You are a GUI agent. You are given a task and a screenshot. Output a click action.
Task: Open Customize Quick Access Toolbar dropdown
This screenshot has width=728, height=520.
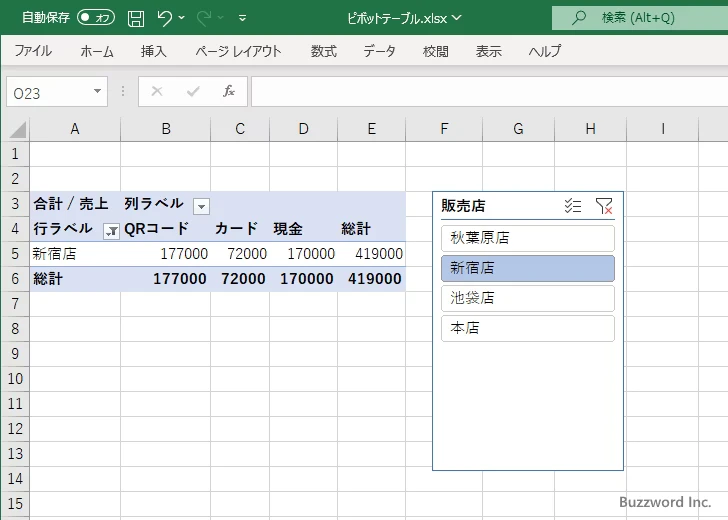point(242,18)
